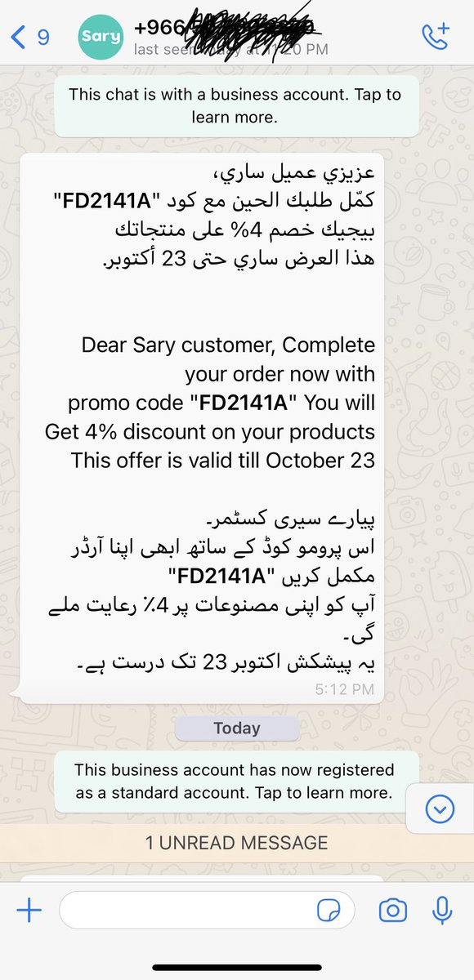Tap the message text input field
Image resolution: width=474 pixels, height=980 pixels.
208,911
